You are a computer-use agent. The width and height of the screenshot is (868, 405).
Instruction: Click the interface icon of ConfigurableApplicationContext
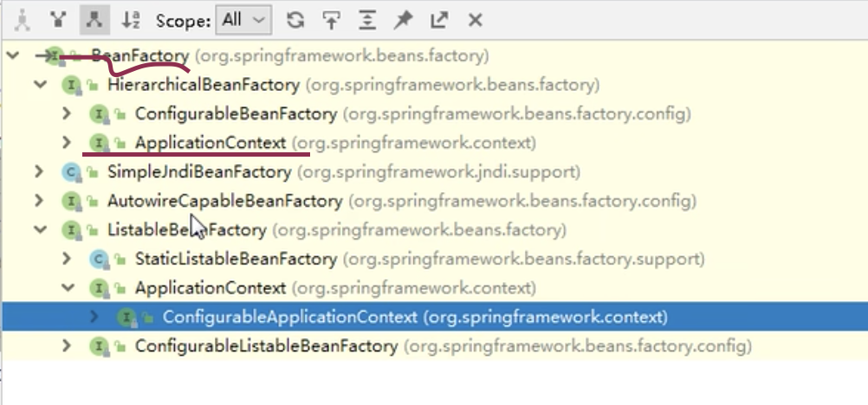coord(126,317)
